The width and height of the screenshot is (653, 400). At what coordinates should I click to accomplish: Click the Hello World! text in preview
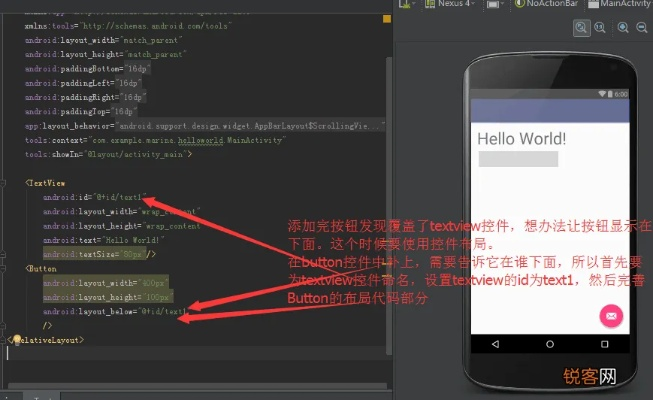click(521, 139)
